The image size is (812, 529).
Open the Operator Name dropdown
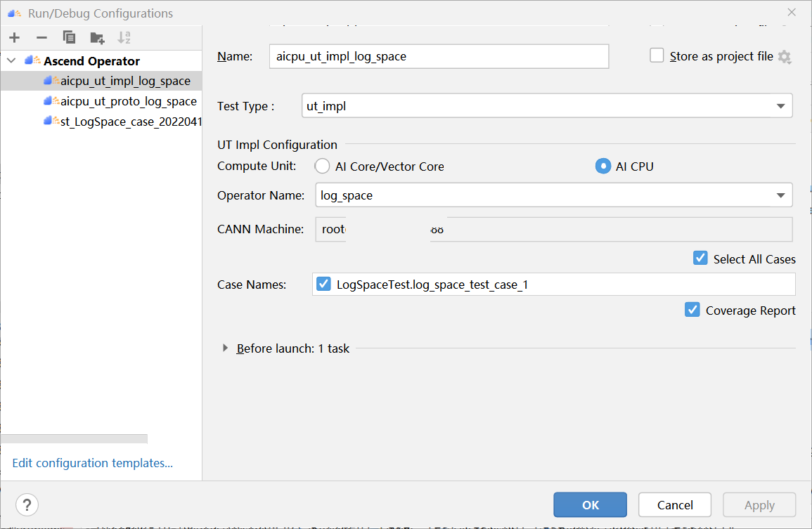(780, 195)
